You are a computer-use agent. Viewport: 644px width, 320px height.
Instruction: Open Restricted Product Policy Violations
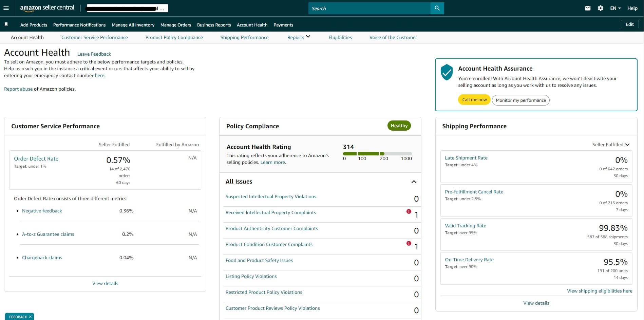click(264, 292)
